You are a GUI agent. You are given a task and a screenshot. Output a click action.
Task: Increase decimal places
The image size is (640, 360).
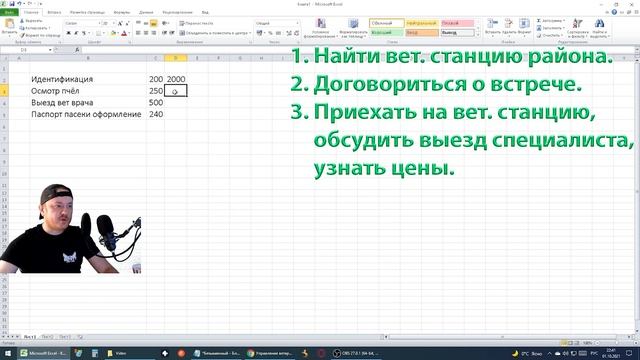(x=289, y=33)
